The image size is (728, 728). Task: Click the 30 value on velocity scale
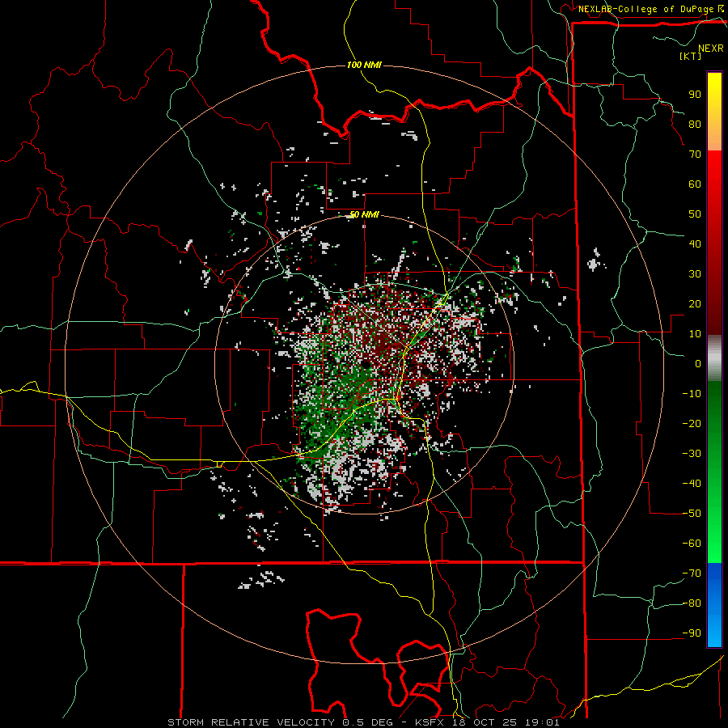[695, 274]
